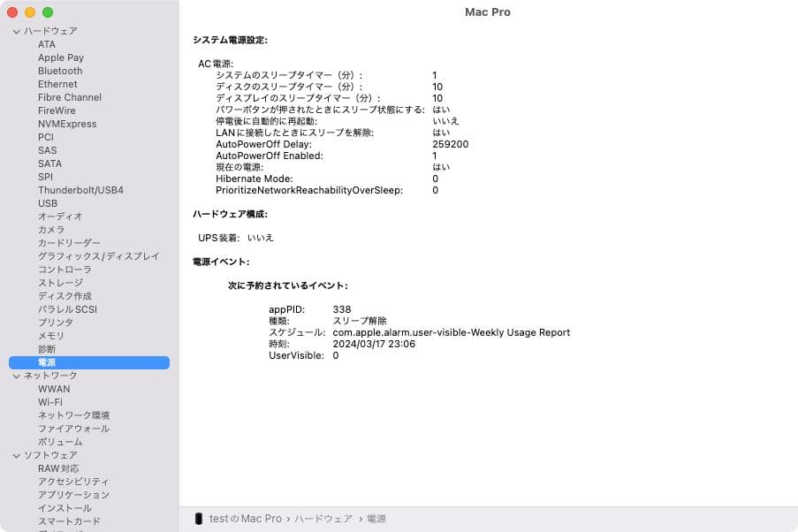Collapse the ソフトウェア section

(x=15, y=454)
